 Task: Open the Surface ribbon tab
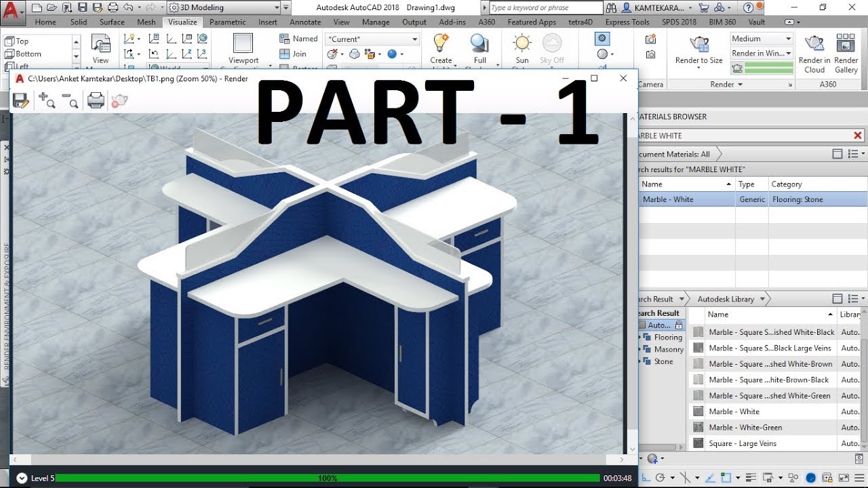[x=112, y=22]
